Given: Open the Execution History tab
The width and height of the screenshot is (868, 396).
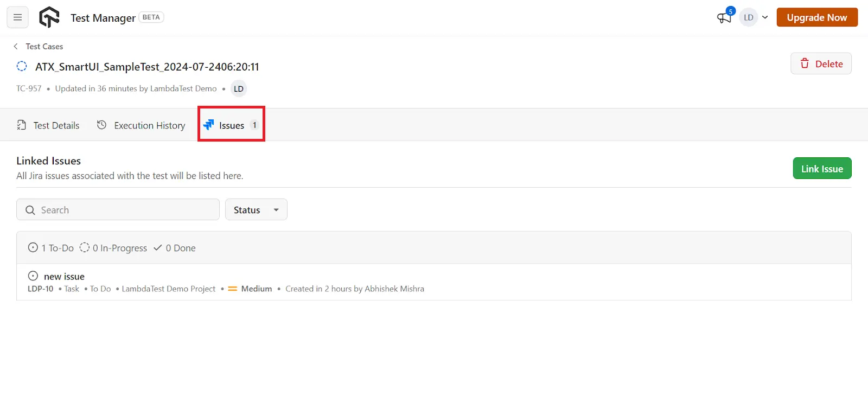Looking at the screenshot, I should 141,125.
